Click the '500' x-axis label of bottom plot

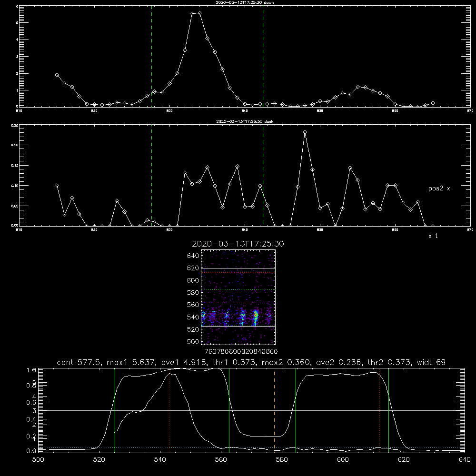click(38, 460)
